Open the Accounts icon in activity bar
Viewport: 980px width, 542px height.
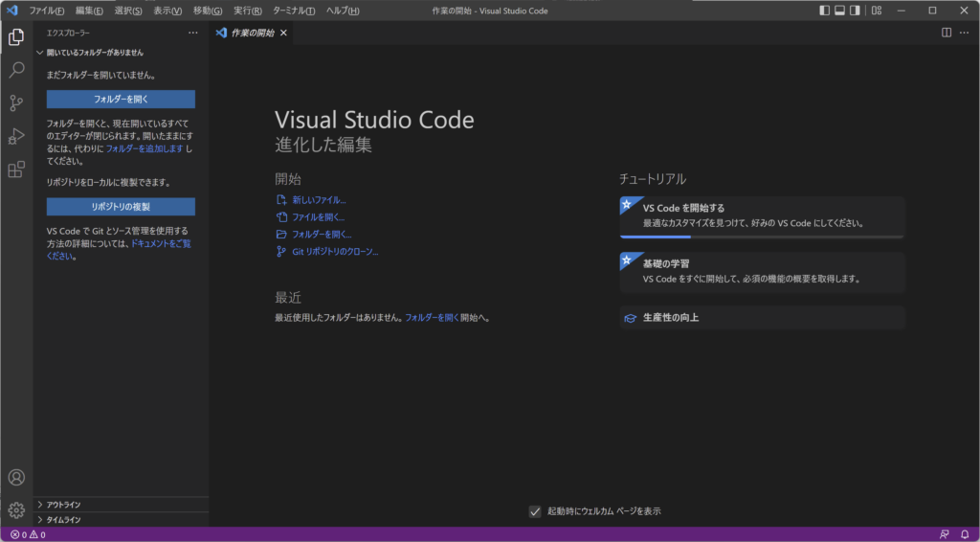point(16,477)
